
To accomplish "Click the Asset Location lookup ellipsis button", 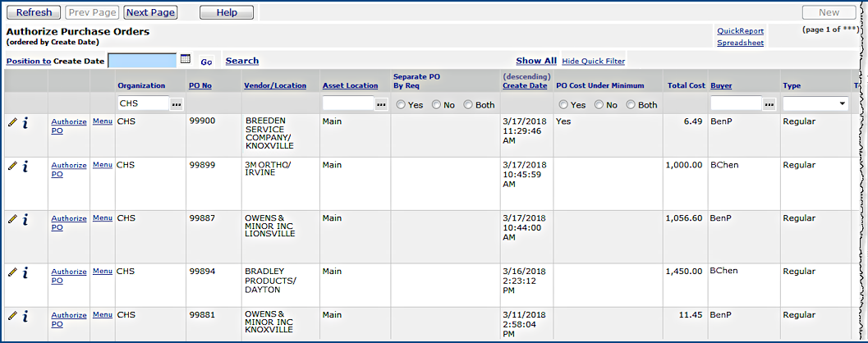I will click(x=380, y=104).
